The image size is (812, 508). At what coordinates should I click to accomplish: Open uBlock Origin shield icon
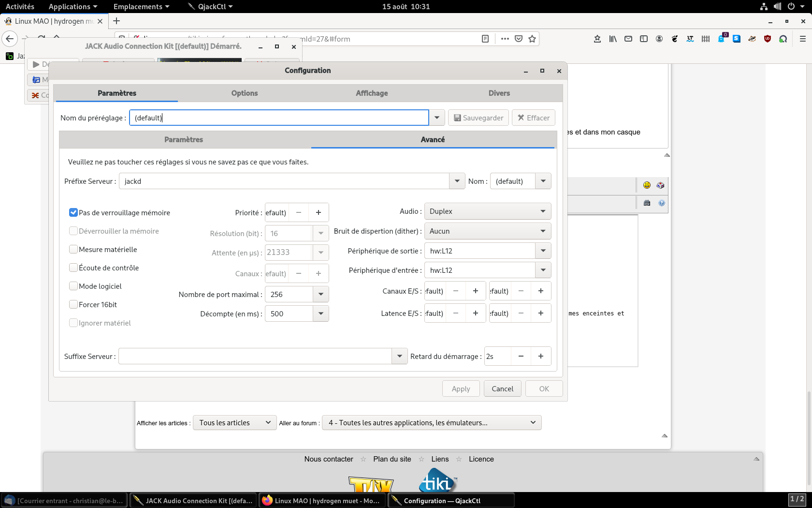[768, 39]
